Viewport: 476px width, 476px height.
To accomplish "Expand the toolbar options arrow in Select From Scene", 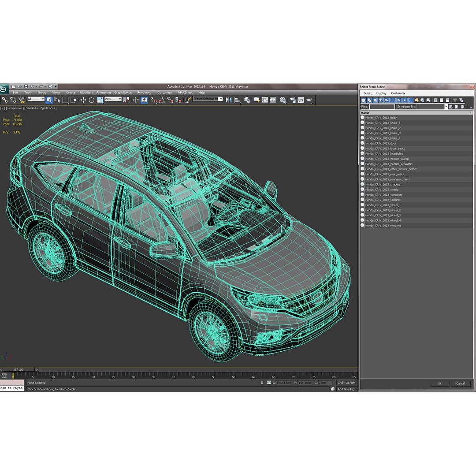I will (471, 108).
